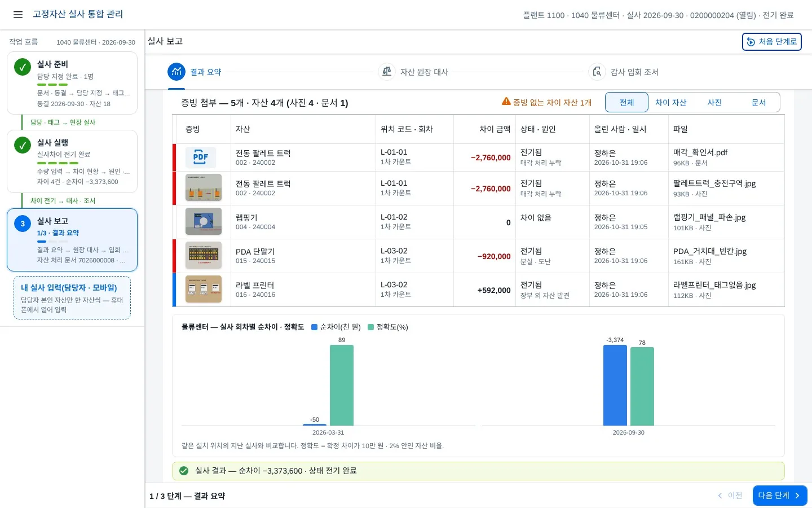Viewport: 812px width, 508px height.
Task: Click the file name 라벨프린터_태그없음.jpg
Action: pos(714,285)
